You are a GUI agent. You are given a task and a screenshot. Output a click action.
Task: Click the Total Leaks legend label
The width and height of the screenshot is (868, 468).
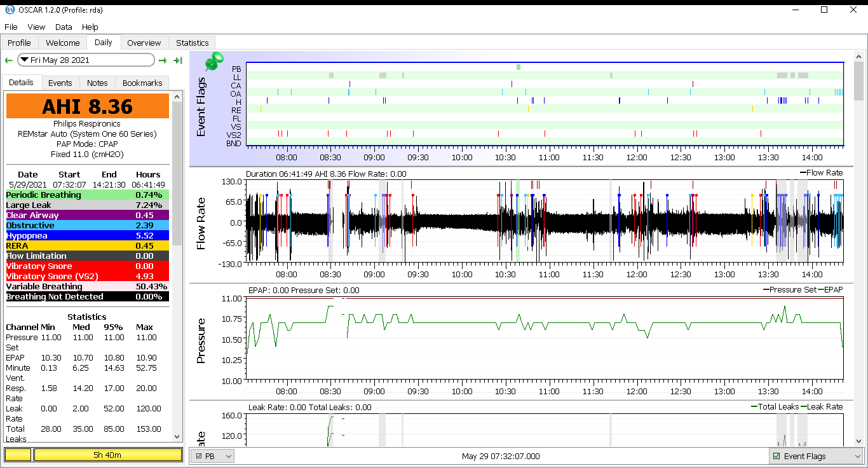click(778, 406)
